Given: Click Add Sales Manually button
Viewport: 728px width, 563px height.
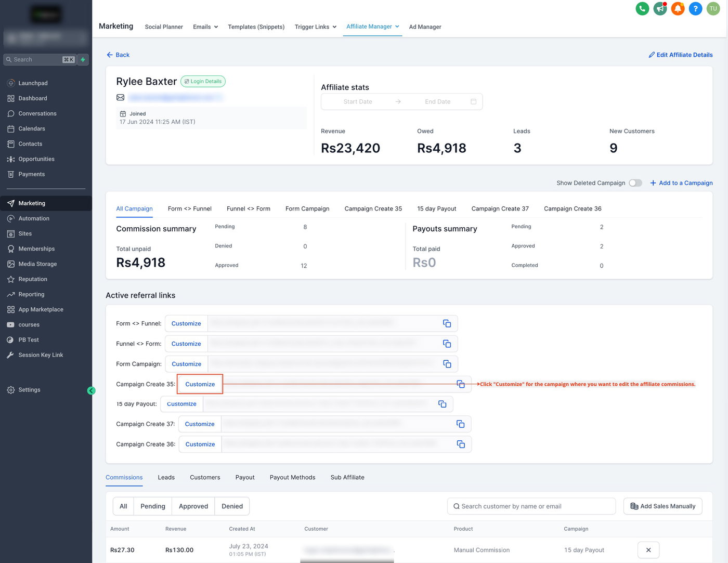Looking at the screenshot, I should (662, 506).
